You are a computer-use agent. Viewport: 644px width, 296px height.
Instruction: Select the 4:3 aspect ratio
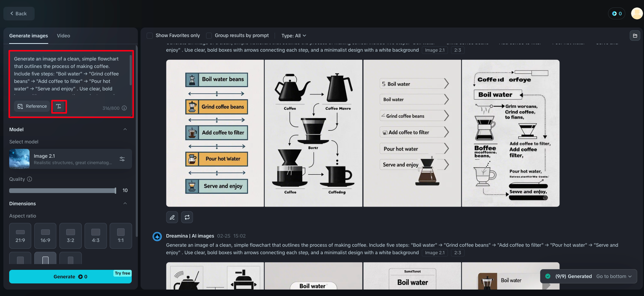tap(96, 236)
